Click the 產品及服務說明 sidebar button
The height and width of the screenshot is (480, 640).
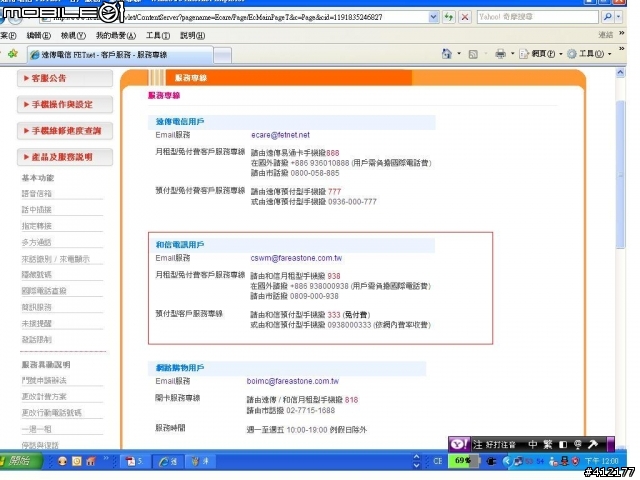[65, 157]
